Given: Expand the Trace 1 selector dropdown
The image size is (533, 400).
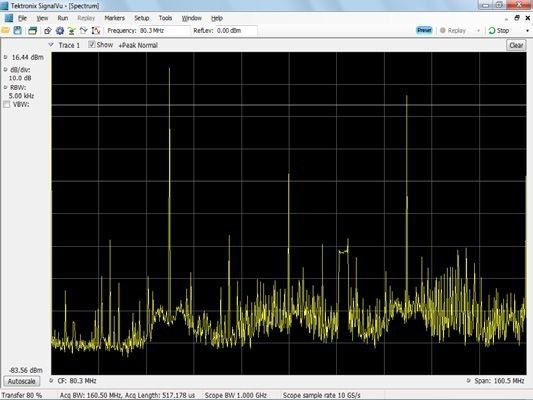Looking at the screenshot, I should pyautogui.click(x=51, y=45).
